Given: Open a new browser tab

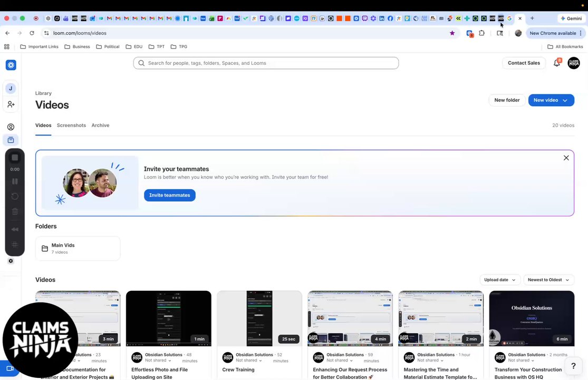Looking at the screenshot, I should [532, 18].
